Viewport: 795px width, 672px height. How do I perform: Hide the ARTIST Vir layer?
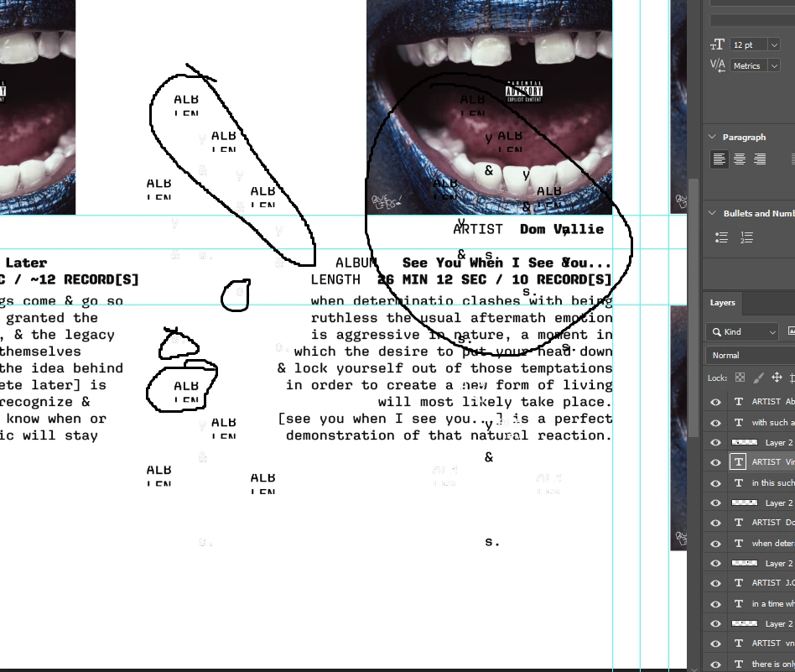[x=715, y=462]
